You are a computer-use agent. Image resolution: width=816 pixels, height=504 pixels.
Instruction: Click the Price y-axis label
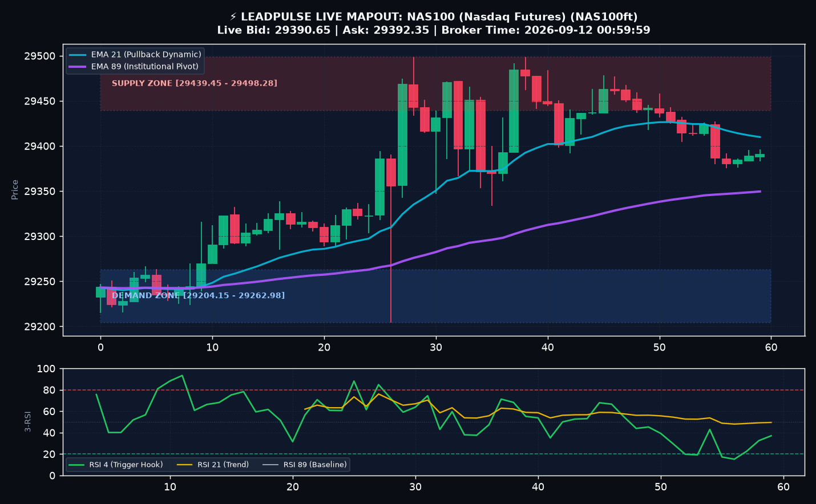pyautogui.click(x=15, y=189)
